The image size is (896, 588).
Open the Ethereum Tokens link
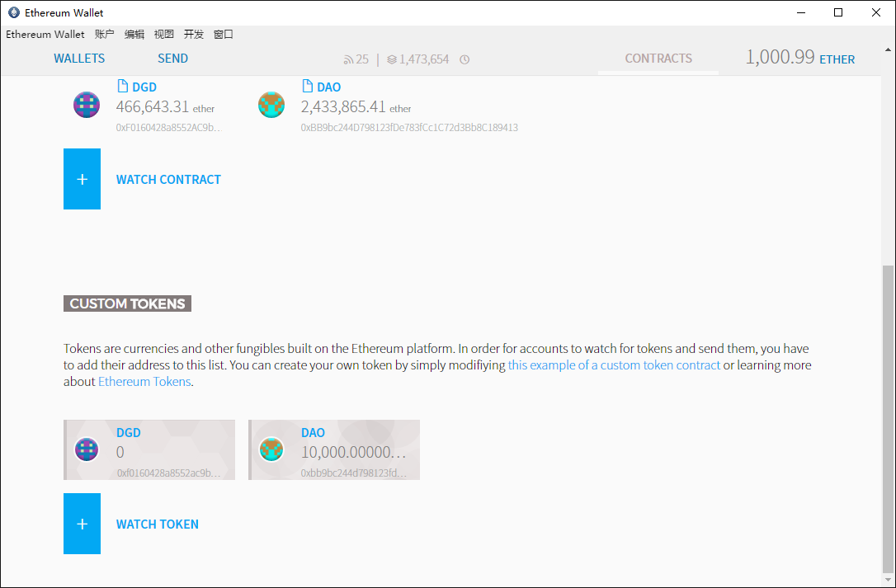(x=144, y=382)
